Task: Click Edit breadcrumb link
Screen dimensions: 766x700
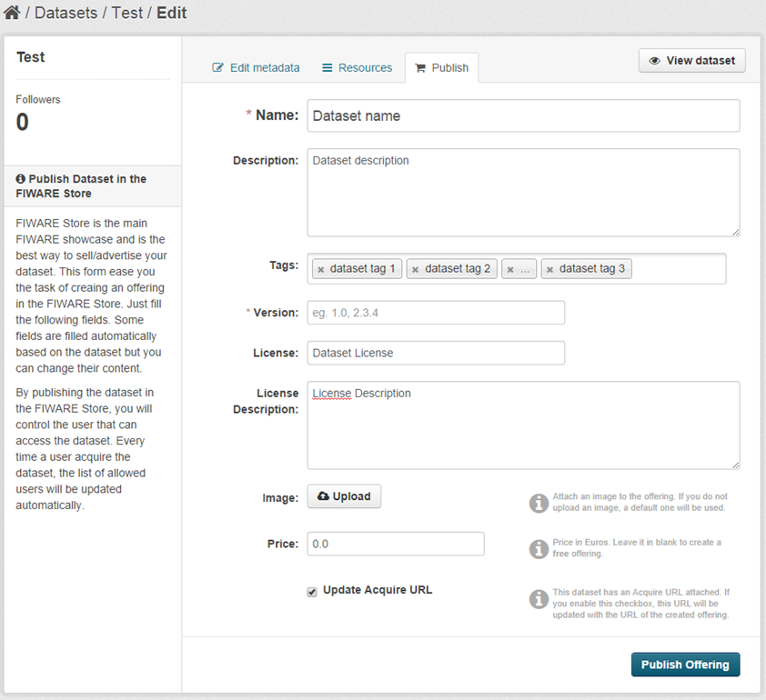Action: 171,13
